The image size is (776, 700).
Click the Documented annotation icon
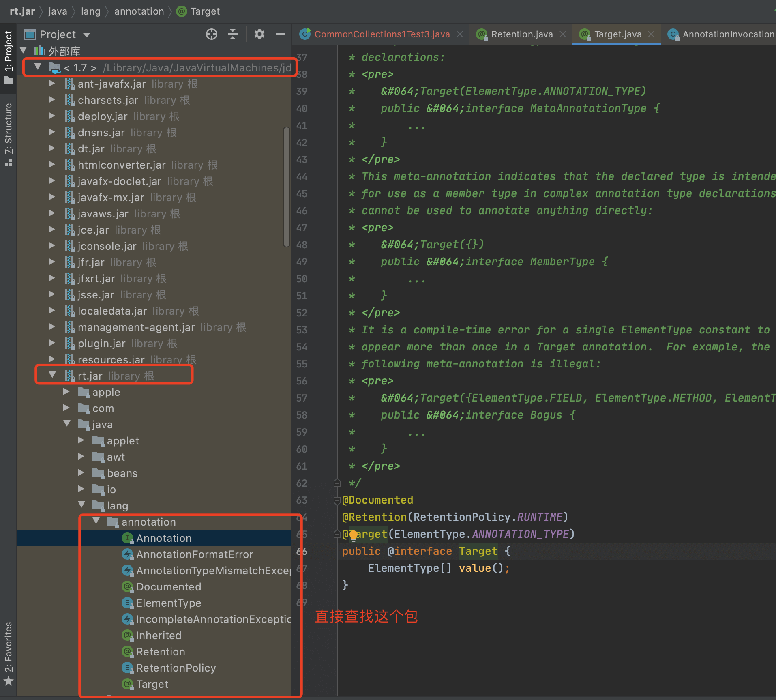pyautogui.click(x=127, y=587)
